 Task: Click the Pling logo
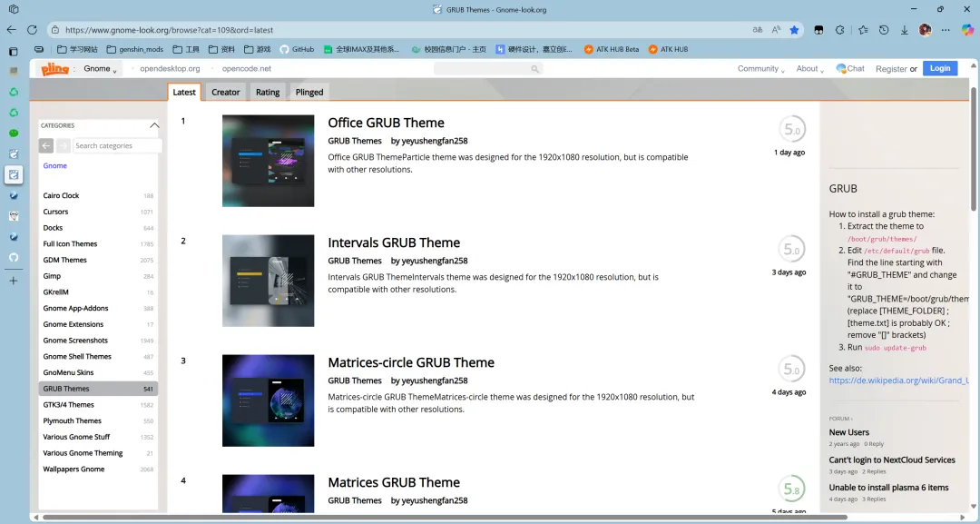click(54, 69)
